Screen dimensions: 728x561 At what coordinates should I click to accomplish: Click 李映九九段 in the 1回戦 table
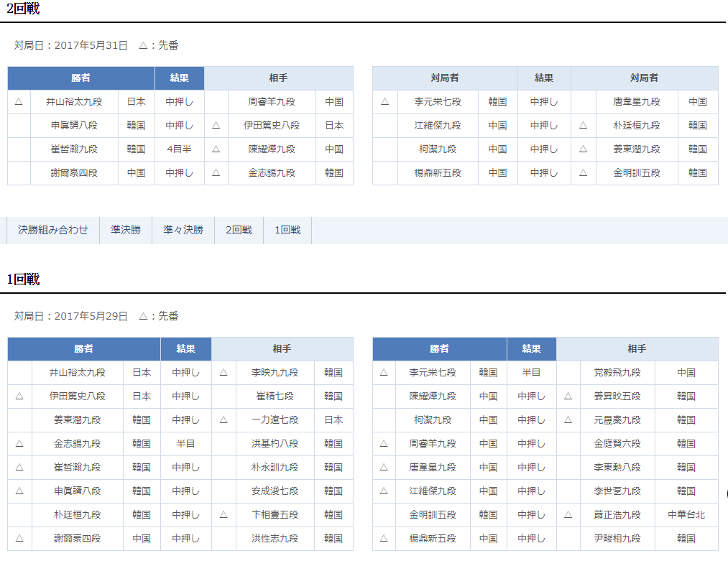coord(275,372)
